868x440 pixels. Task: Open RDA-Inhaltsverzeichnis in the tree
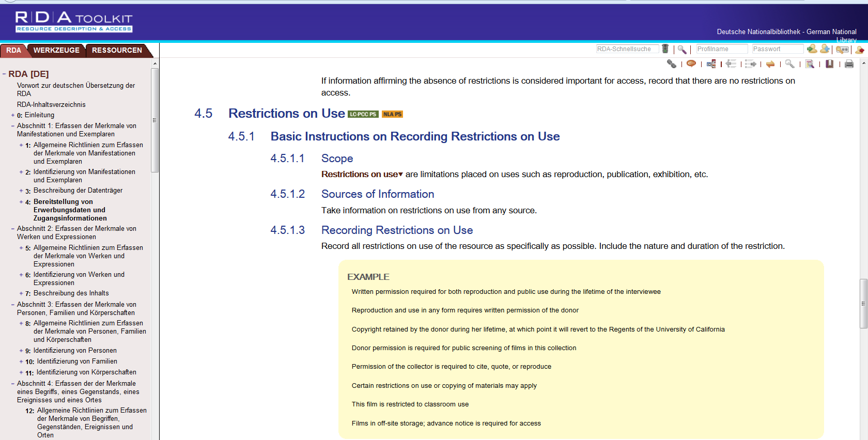pyautogui.click(x=51, y=104)
